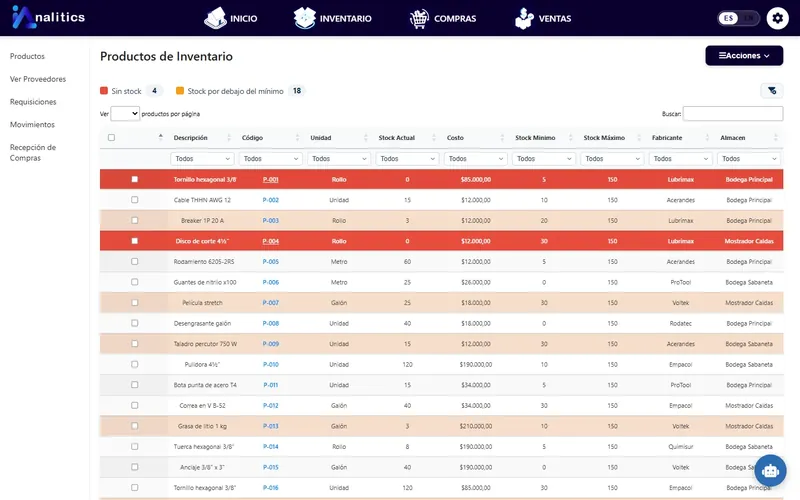Open the chatbot robot icon

[x=770, y=471]
